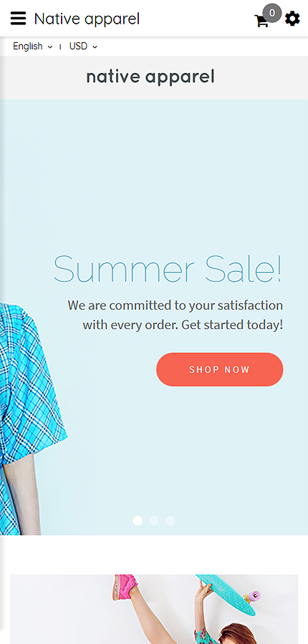Click the cart item count badge

pos(271,13)
